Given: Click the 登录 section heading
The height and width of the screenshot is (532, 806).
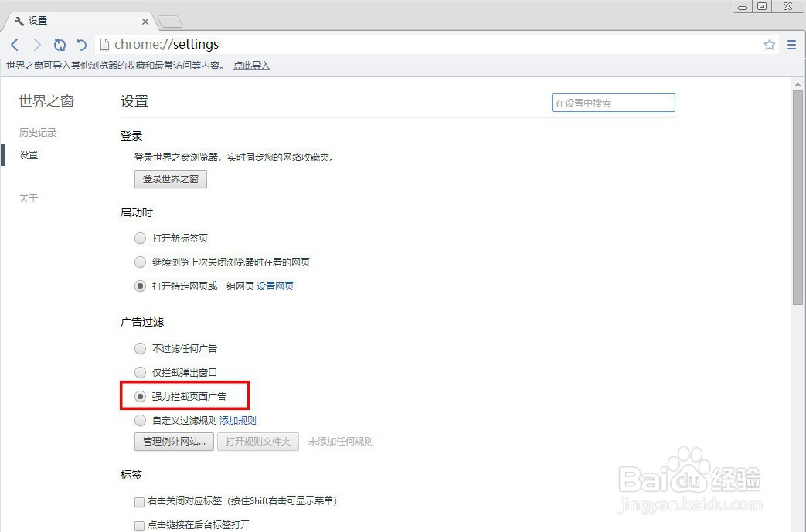Looking at the screenshot, I should [x=131, y=136].
